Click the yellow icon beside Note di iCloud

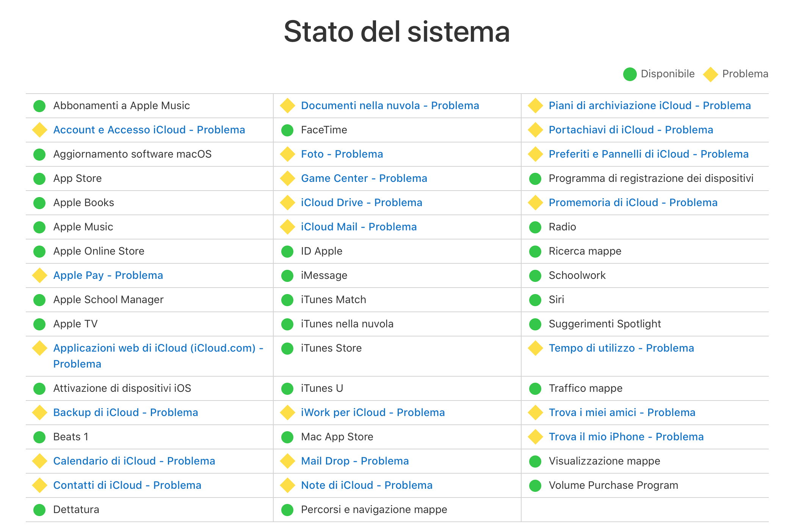pos(287,485)
